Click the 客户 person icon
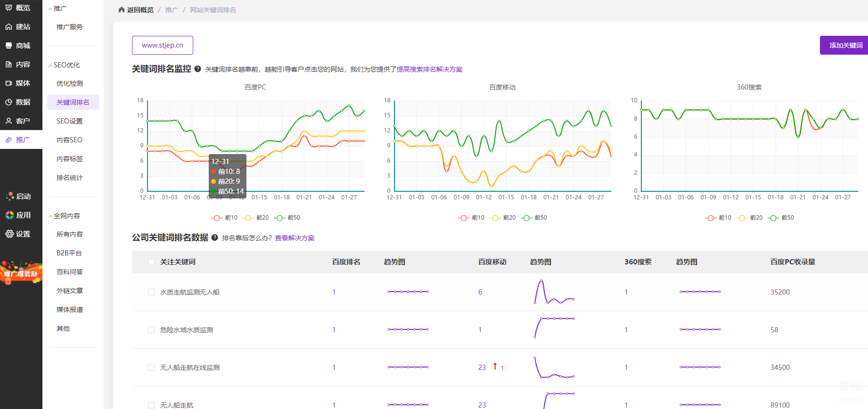 click(x=9, y=121)
